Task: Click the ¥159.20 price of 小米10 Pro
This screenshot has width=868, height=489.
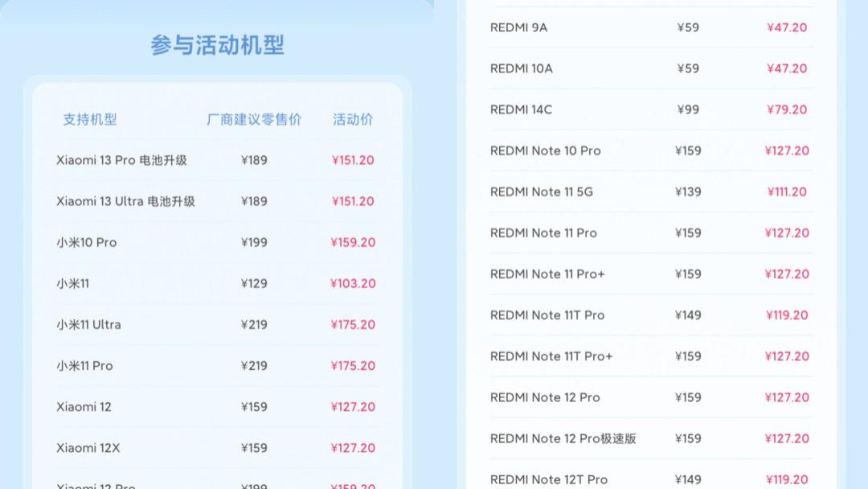Action: (x=353, y=242)
